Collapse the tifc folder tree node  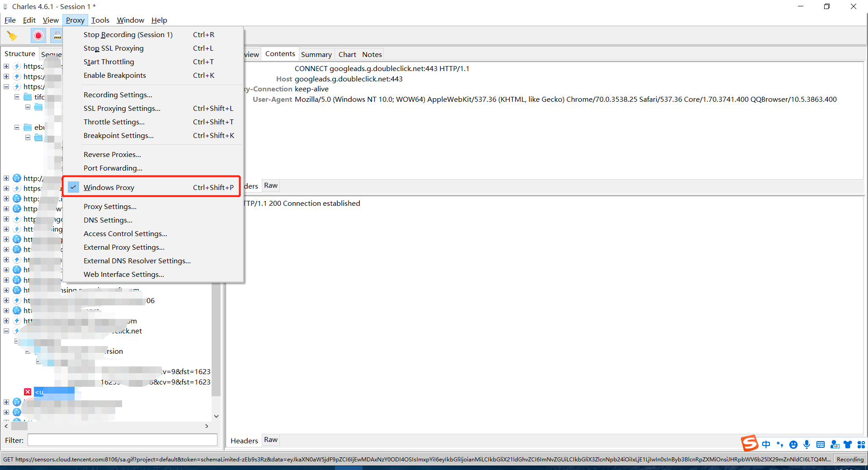pos(17,97)
